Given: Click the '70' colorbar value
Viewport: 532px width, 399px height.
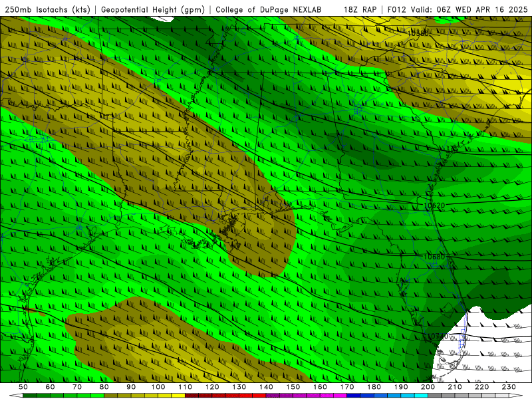Looking at the screenshot, I should [x=77, y=387].
